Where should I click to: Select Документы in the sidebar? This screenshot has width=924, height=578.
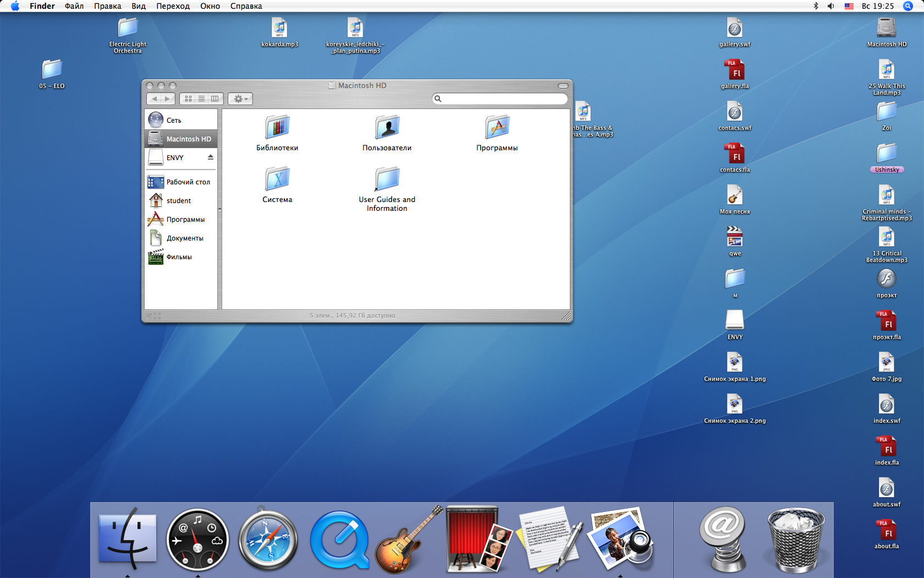point(181,238)
